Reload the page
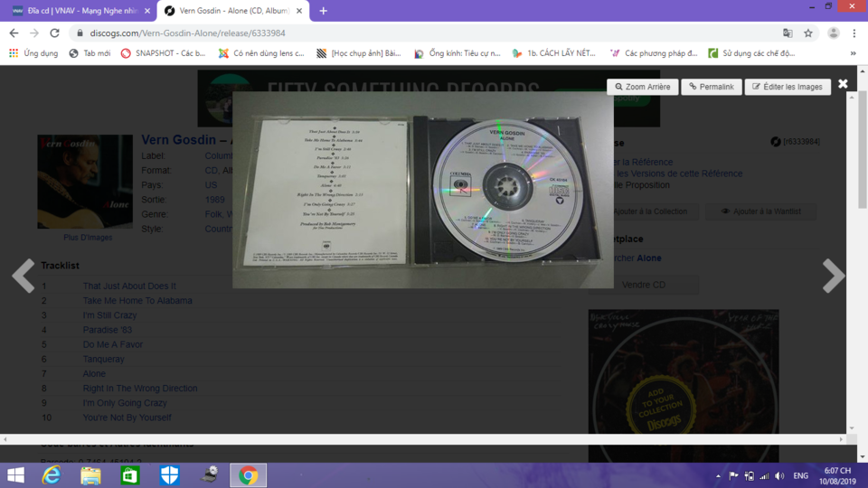Viewport: 868px width, 488px height. 54,33
